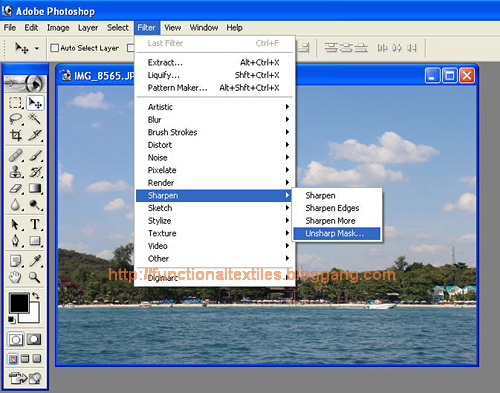The width and height of the screenshot is (500, 393).
Task: Toggle the Auto Select Layer checkbox
Action: pyautogui.click(x=54, y=48)
